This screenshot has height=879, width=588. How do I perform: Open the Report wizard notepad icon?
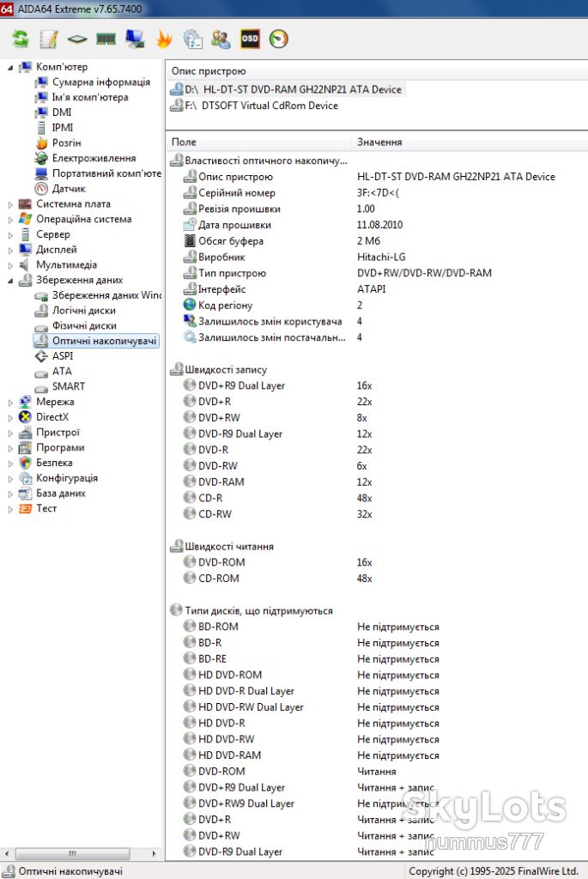tap(49, 39)
